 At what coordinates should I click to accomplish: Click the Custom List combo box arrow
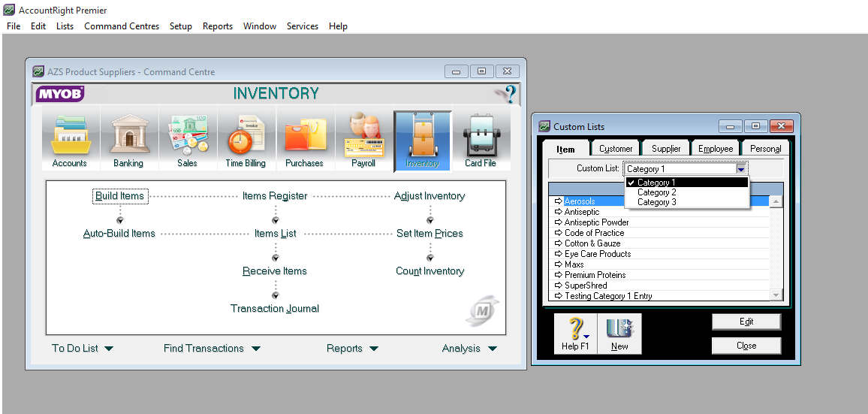click(x=740, y=169)
